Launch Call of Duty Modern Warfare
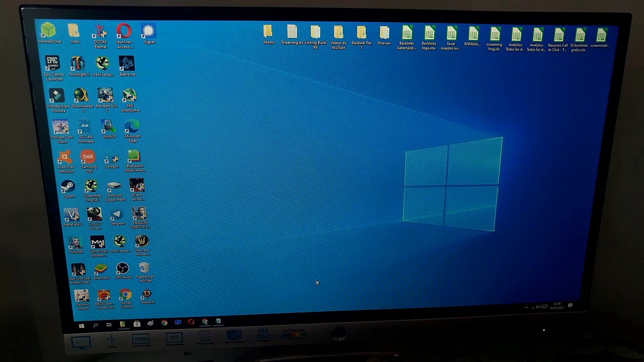 point(98,246)
